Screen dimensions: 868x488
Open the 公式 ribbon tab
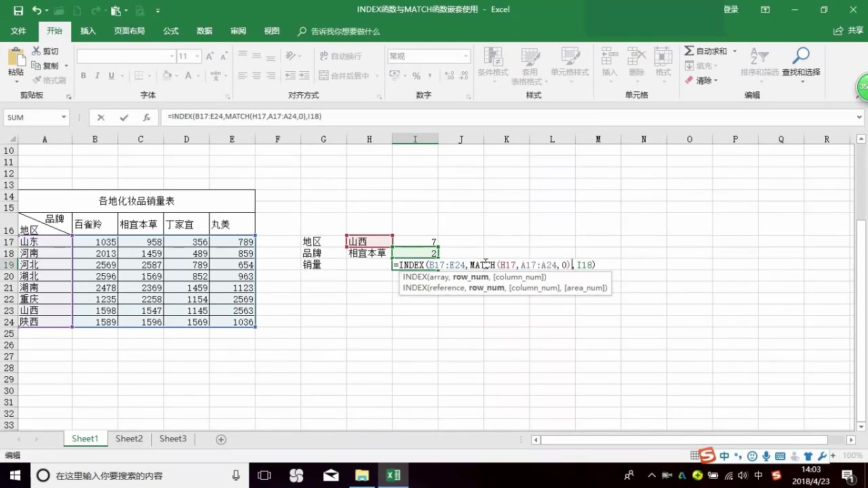170,30
